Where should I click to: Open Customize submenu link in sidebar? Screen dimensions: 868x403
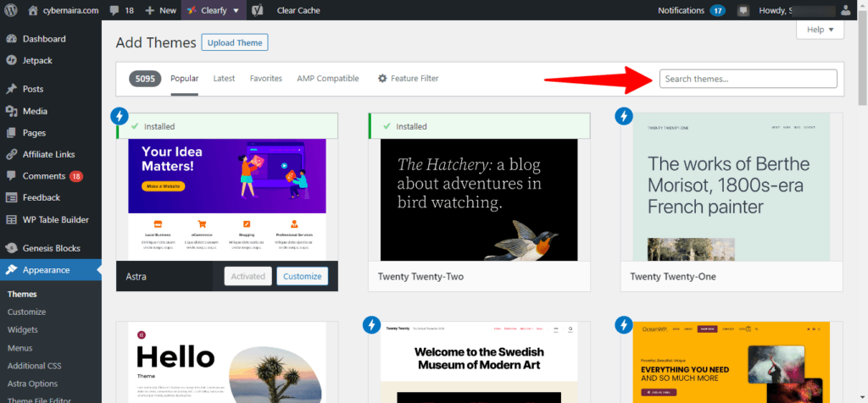tap(26, 312)
